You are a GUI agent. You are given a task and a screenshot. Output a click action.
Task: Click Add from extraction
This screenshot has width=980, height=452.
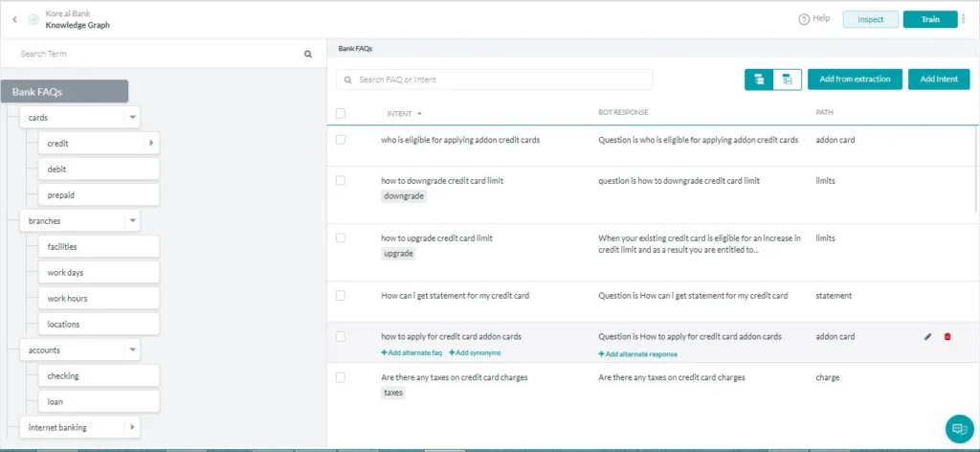pos(855,79)
